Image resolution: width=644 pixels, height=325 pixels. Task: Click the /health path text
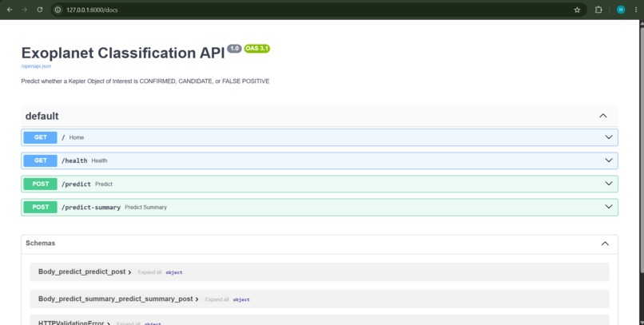click(x=74, y=161)
